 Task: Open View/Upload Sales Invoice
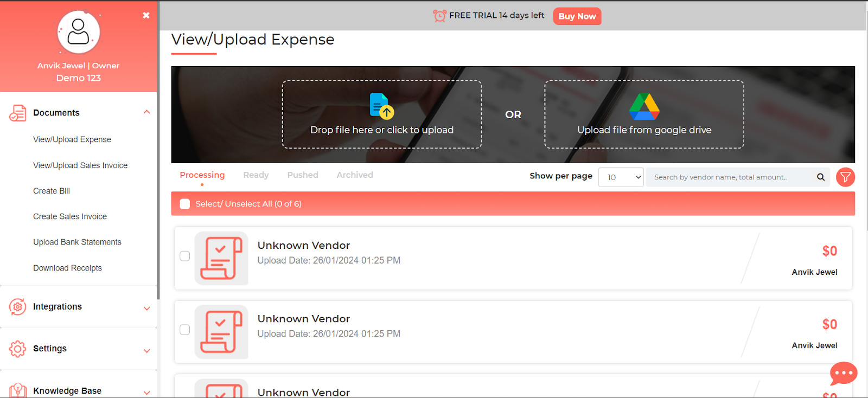point(80,165)
